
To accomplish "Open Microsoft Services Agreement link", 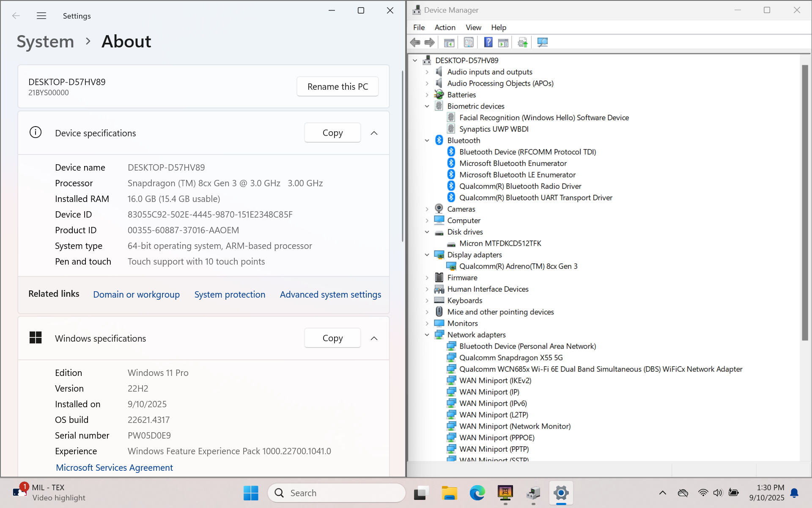I will (114, 467).
